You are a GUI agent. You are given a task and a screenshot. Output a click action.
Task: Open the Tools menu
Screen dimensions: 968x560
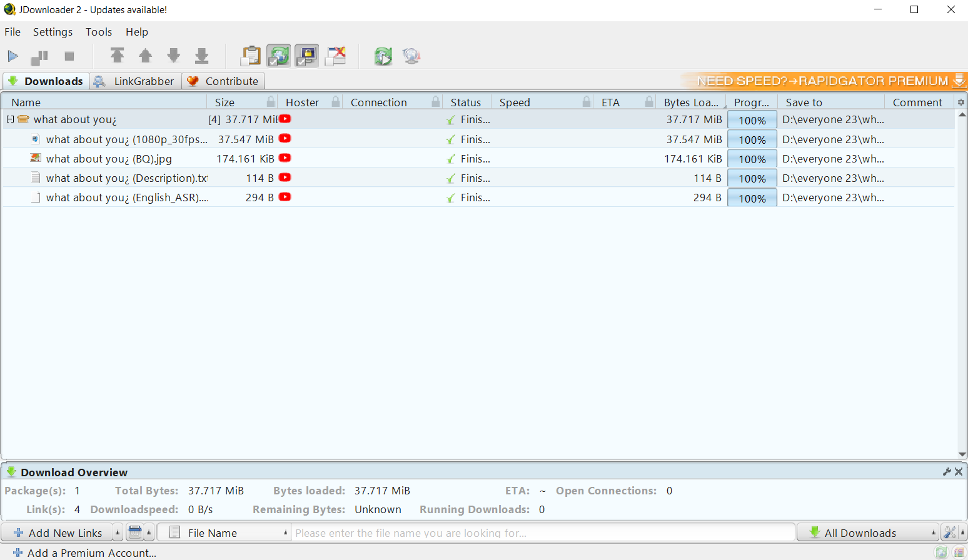pos(99,32)
